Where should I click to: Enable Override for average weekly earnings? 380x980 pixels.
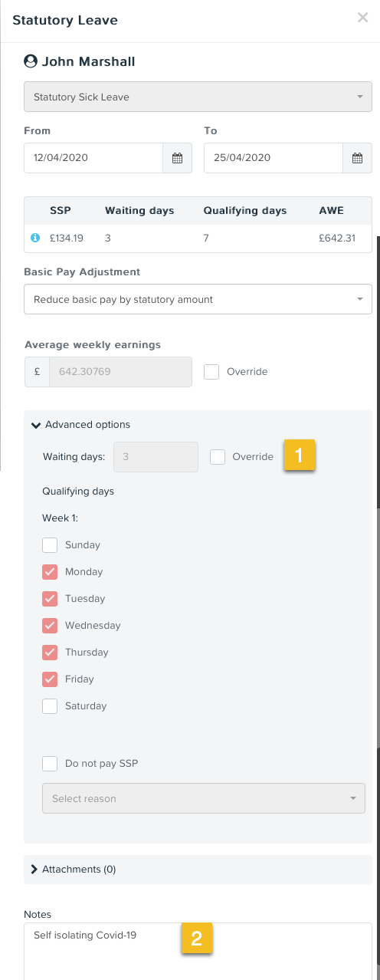coord(211,371)
